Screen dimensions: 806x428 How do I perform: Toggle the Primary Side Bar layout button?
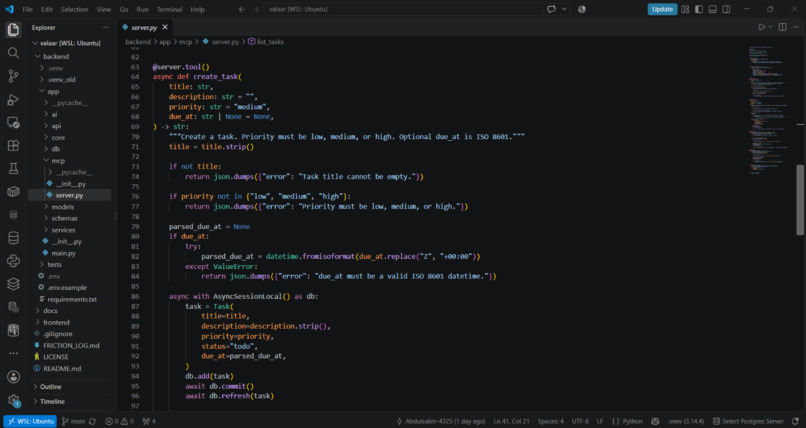[699, 9]
